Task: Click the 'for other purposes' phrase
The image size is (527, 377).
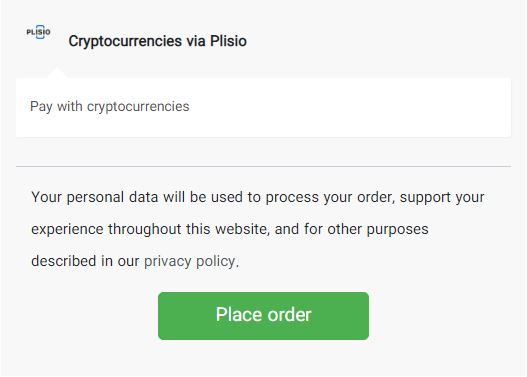Action: pos(366,229)
